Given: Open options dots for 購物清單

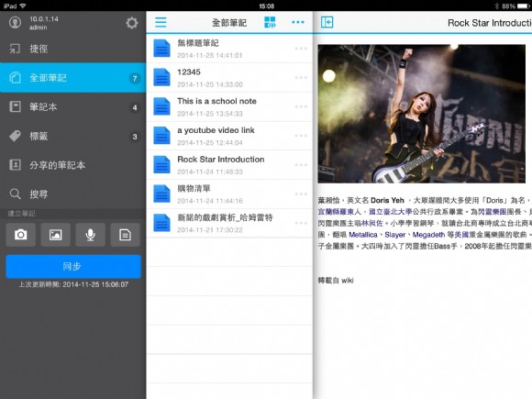Looking at the screenshot, I should [x=301, y=194].
